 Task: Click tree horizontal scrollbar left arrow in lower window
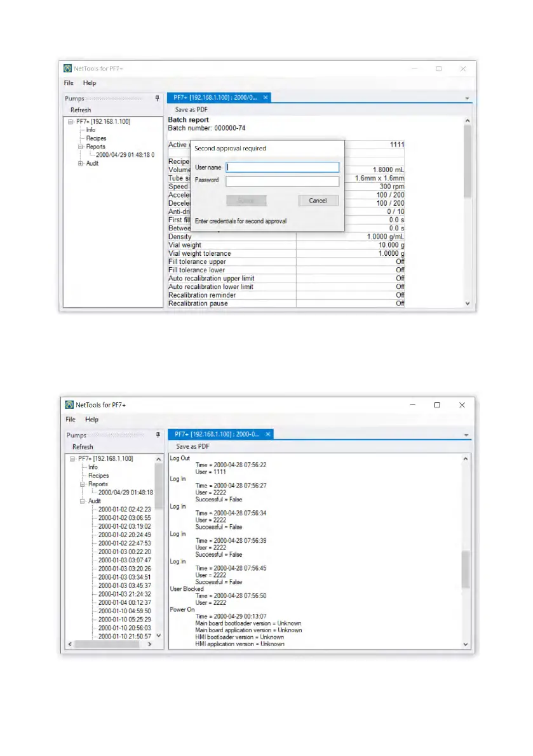click(71, 644)
